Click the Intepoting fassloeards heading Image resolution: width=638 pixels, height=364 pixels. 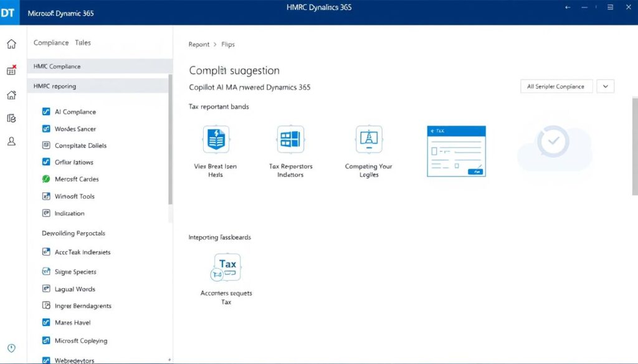[x=219, y=237]
